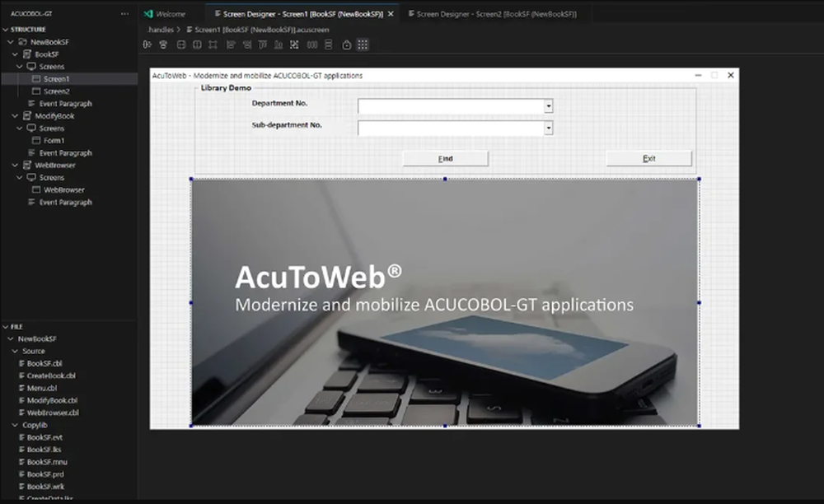The width and height of the screenshot is (824, 504).
Task: Collapse the ModifyBook node
Action: click(15, 115)
